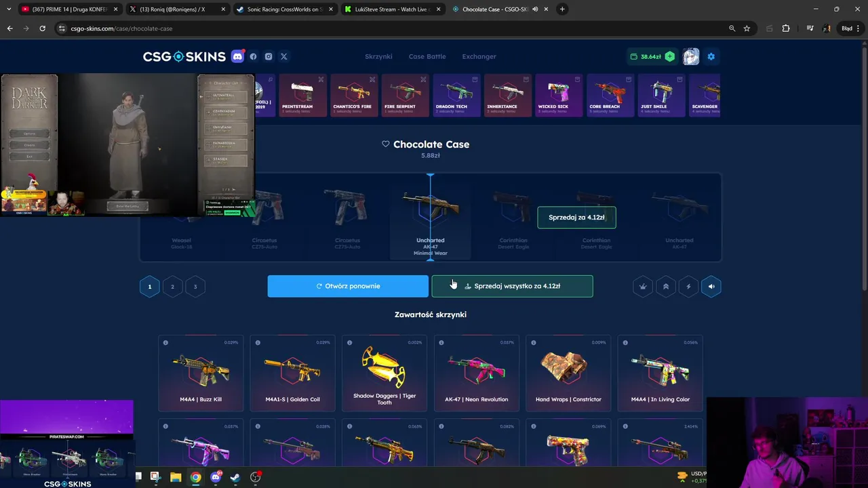Open File Explorer from the taskbar

pos(176,477)
